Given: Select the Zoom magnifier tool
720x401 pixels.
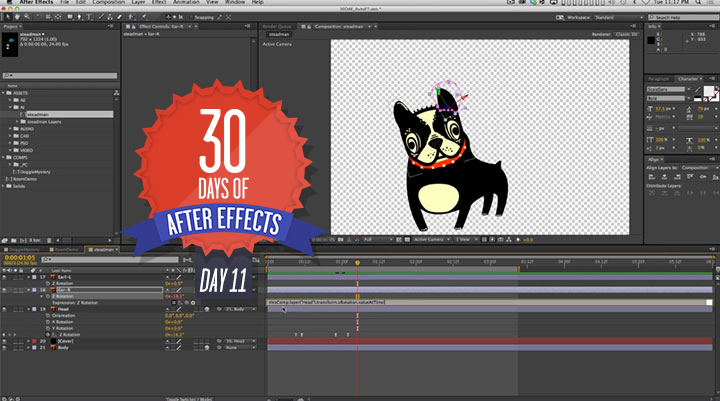Looking at the screenshot, I should pos(27,17).
